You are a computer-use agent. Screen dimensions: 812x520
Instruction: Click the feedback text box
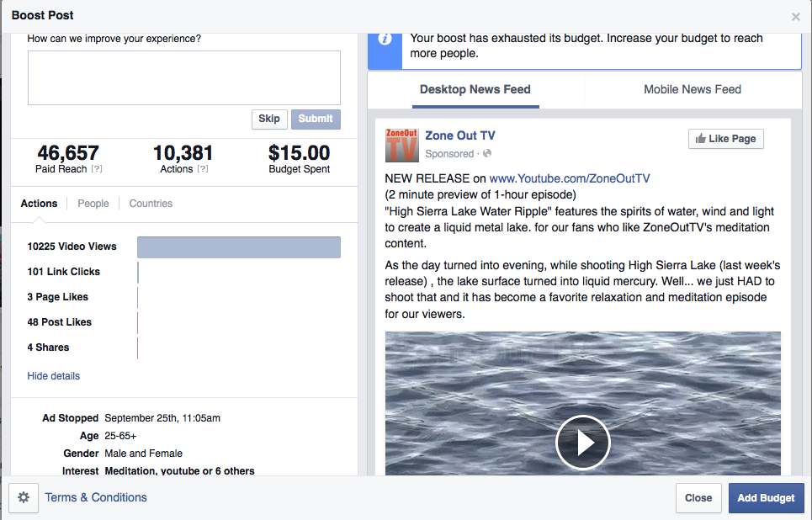(x=183, y=77)
